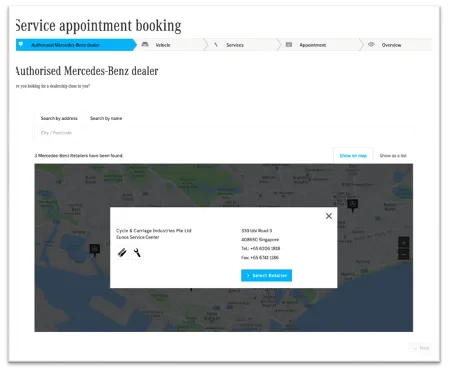Click the Mercedes map marker at upper right

[353, 205]
